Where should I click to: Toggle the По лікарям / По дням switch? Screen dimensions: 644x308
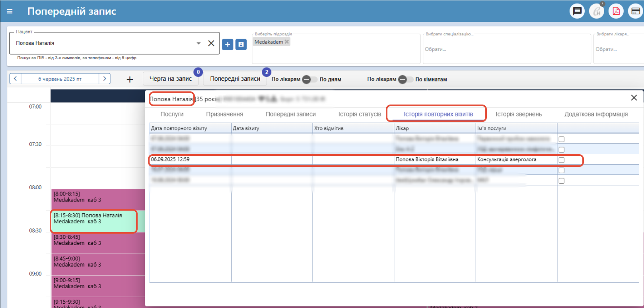309,79
